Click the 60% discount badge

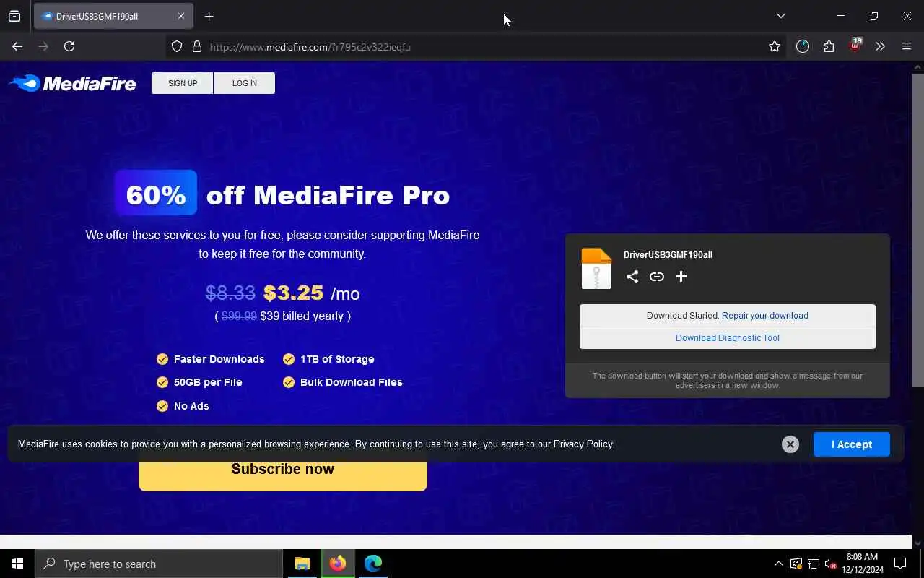[x=156, y=193]
